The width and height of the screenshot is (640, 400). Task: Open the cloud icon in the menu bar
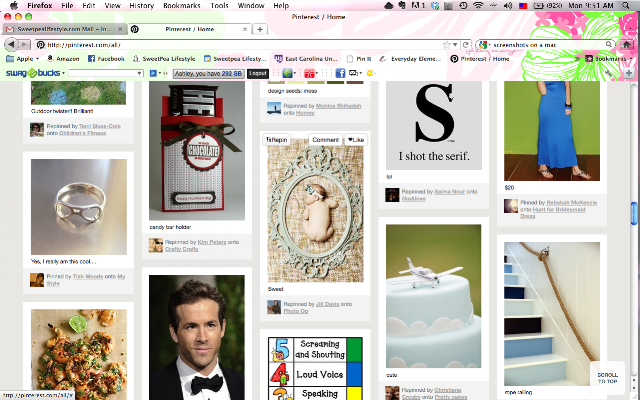(x=389, y=5)
